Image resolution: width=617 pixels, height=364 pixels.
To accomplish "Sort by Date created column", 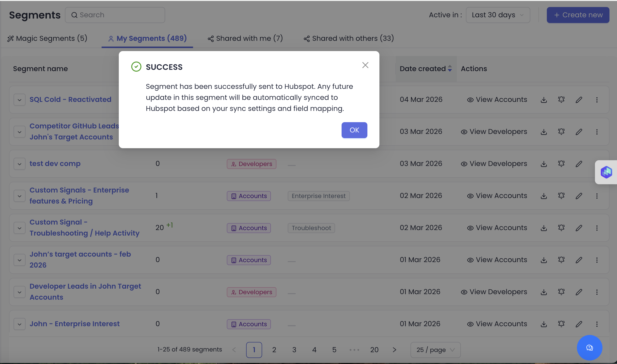I will 426,69.
